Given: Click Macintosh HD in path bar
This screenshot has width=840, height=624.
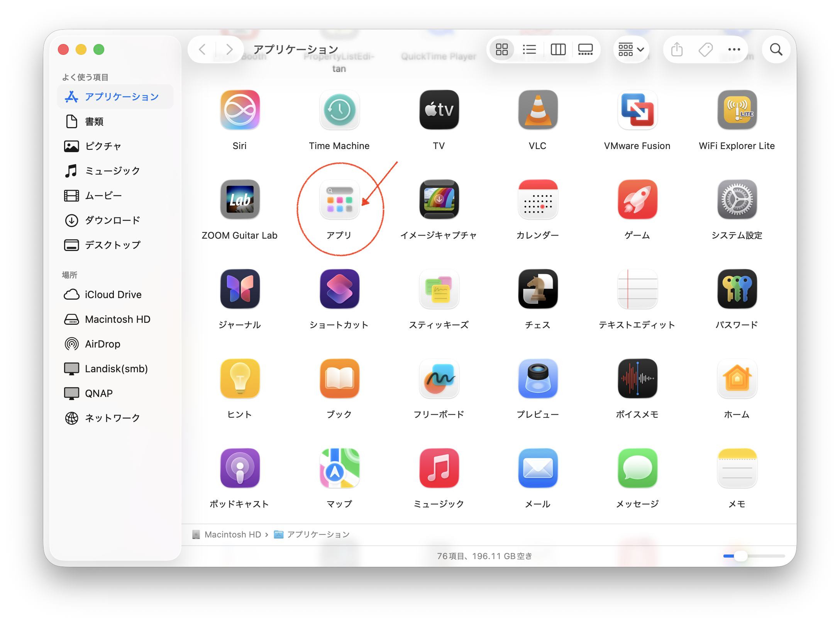Looking at the screenshot, I should [x=232, y=534].
